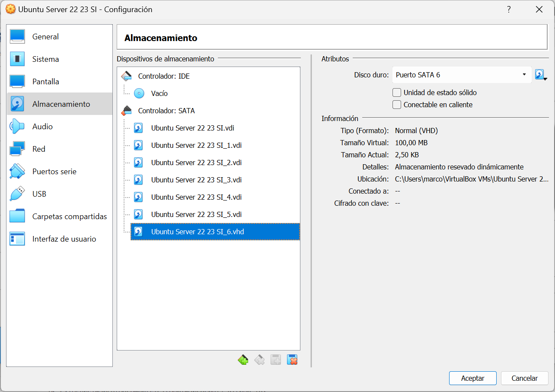Click the remove controller grayed icon

point(259,360)
